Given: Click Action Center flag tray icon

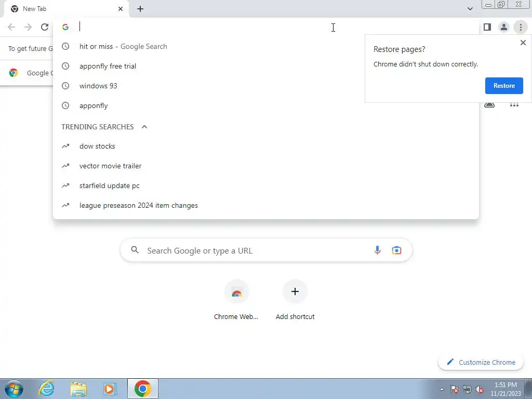Looking at the screenshot, I should click(x=455, y=389).
